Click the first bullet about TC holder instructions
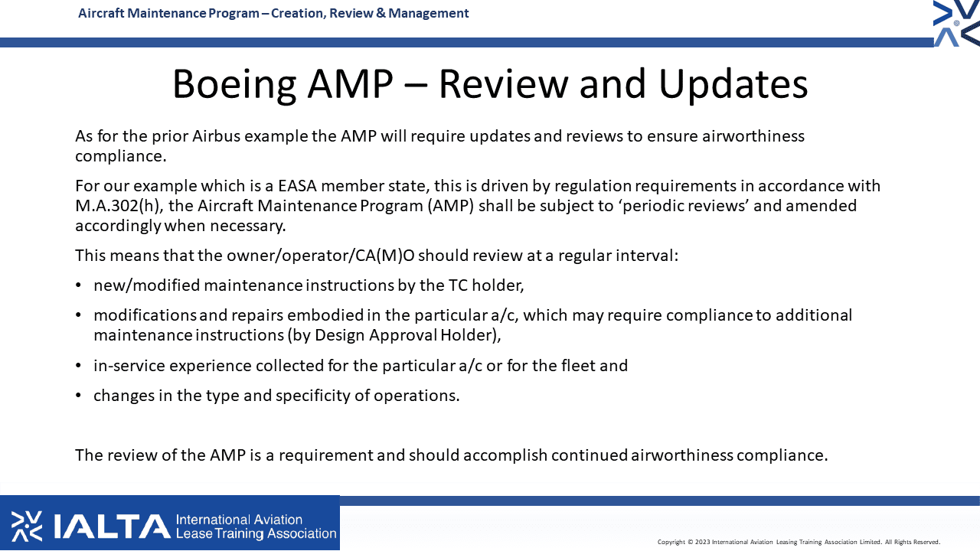This screenshot has width=980, height=551. pyautogui.click(x=308, y=285)
